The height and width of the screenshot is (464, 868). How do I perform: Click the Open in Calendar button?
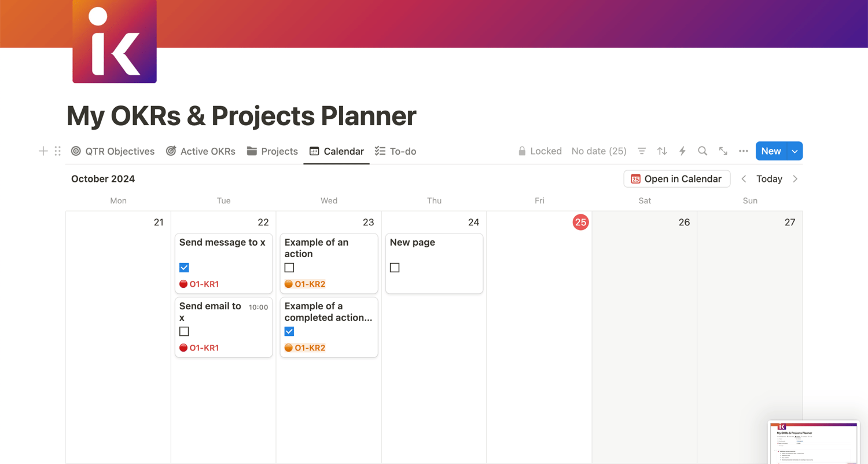[676, 179]
